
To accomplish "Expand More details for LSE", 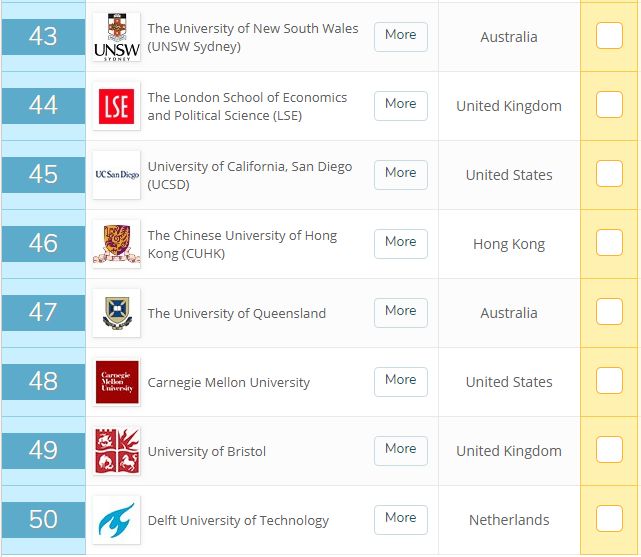I will click(400, 104).
